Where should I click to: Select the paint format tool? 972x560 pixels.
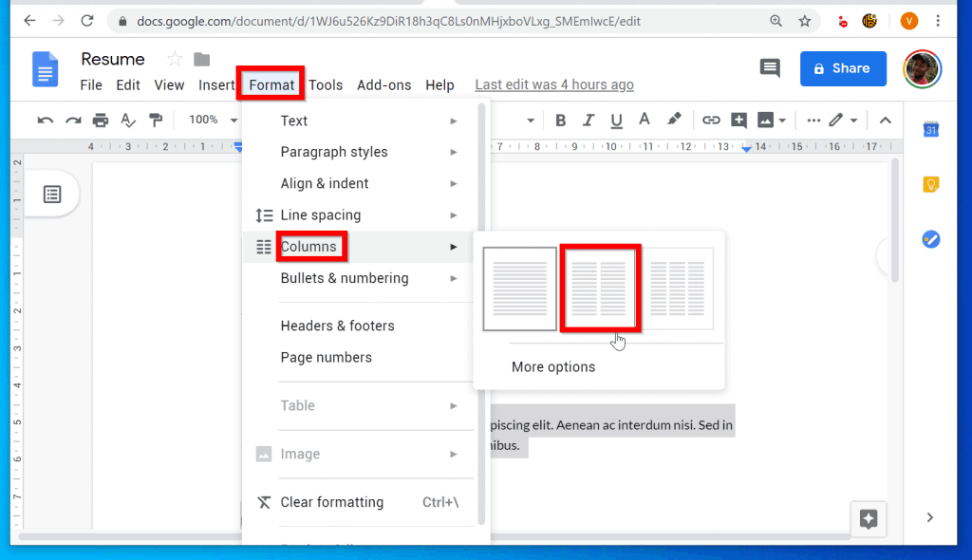click(155, 120)
